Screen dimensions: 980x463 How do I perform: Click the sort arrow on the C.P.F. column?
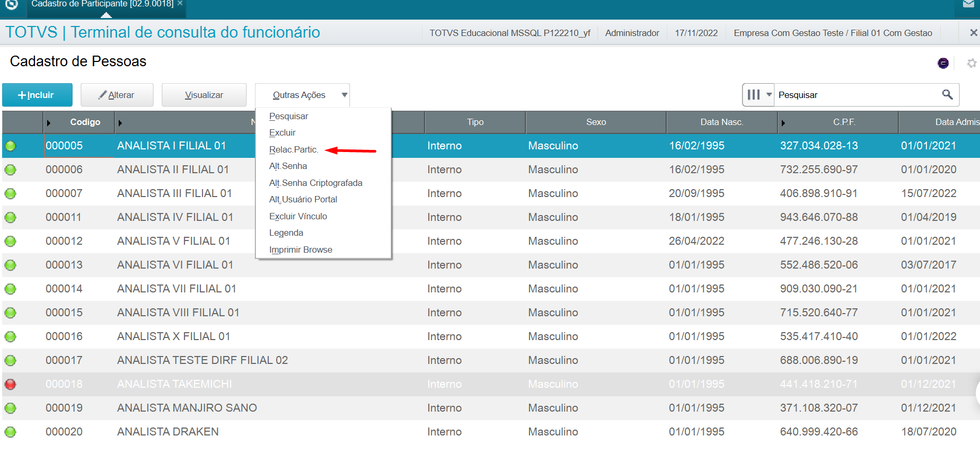[783, 123]
